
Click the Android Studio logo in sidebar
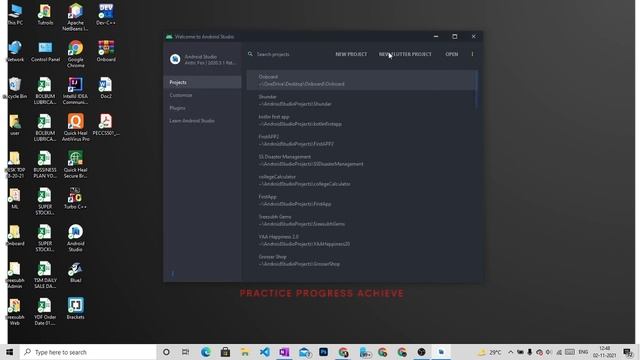pyautogui.click(x=175, y=59)
